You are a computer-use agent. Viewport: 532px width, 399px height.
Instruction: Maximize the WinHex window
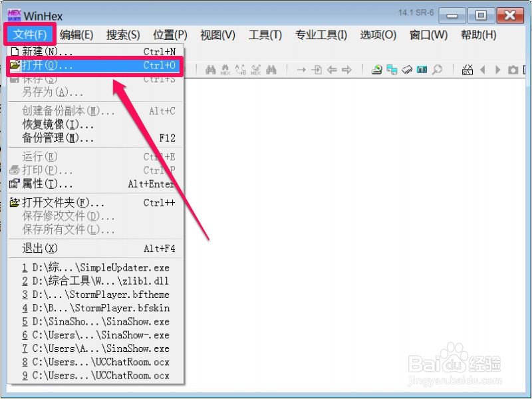tap(481, 15)
